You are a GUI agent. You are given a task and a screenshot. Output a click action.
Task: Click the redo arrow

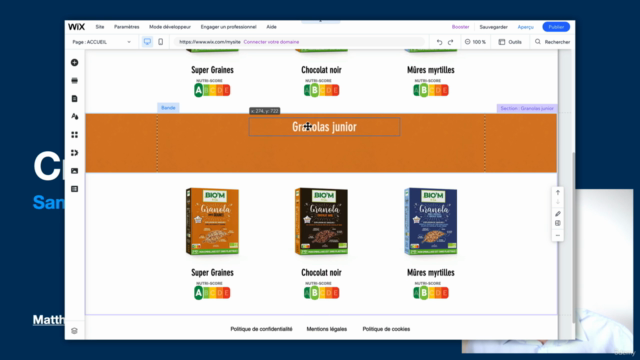[x=451, y=42]
